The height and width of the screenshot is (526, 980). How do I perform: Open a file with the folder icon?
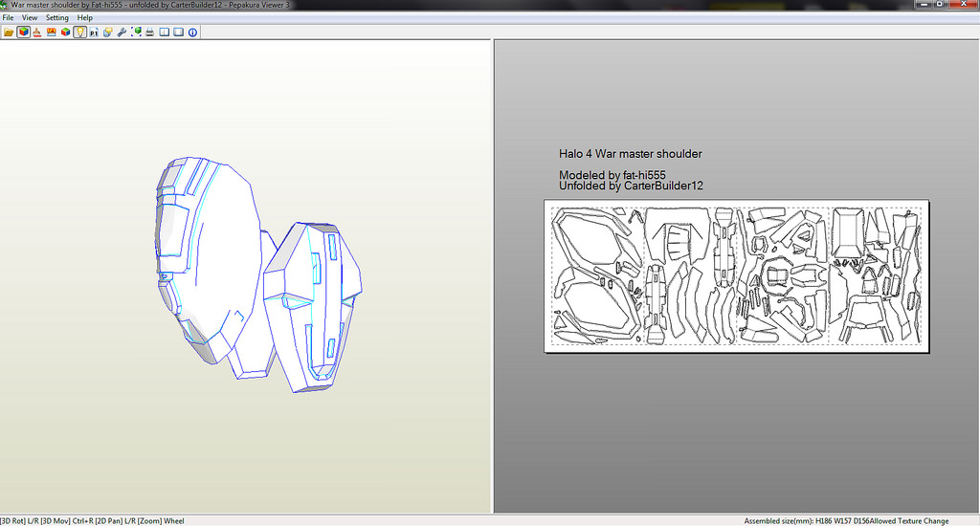click(9, 32)
